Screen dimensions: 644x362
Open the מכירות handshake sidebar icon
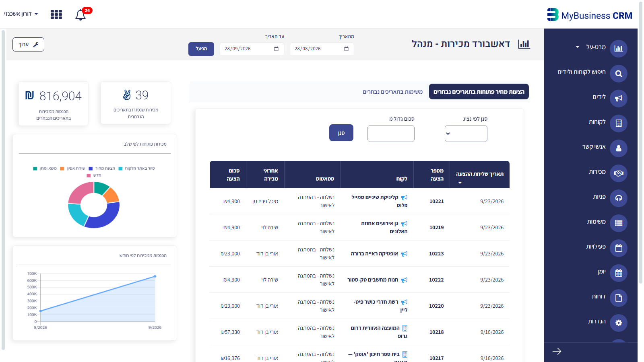(619, 173)
